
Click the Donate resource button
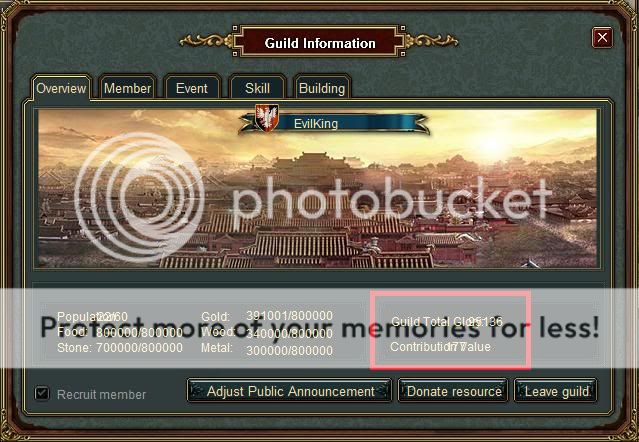point(453,391)
